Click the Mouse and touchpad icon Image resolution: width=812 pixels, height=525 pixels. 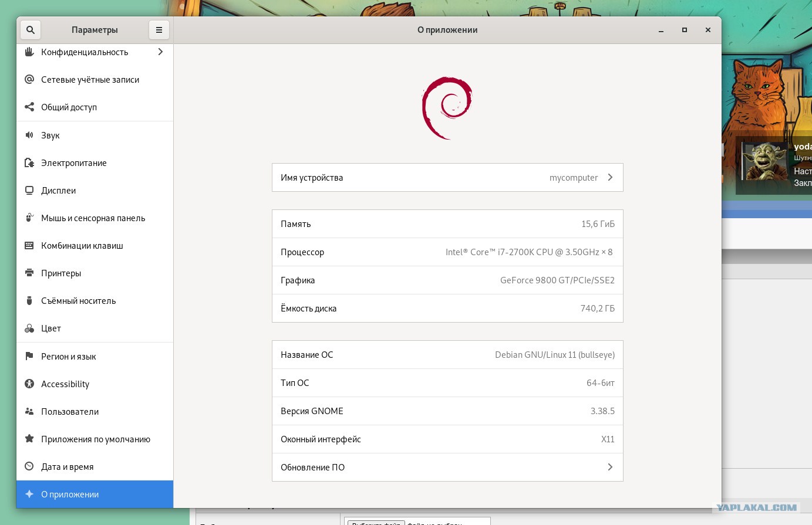29,218
